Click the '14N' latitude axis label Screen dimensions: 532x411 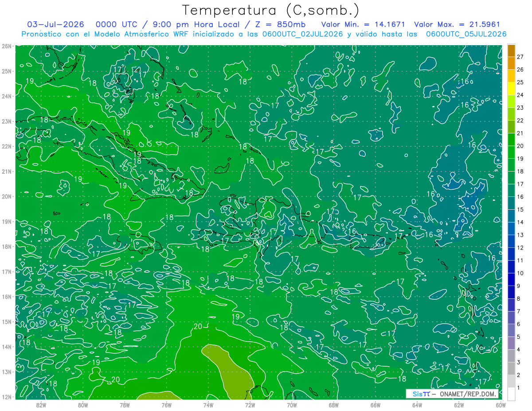[x=6, y=347]
